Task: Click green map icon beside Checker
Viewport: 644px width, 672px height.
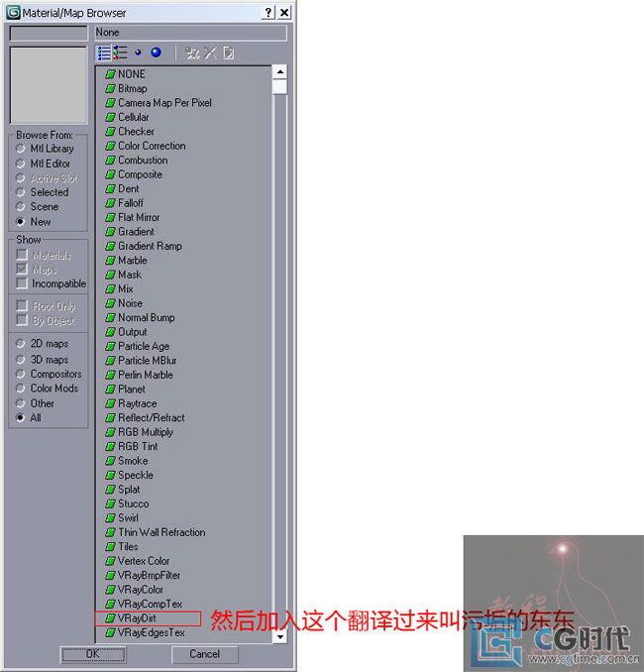Action: (x=111, y=132)
